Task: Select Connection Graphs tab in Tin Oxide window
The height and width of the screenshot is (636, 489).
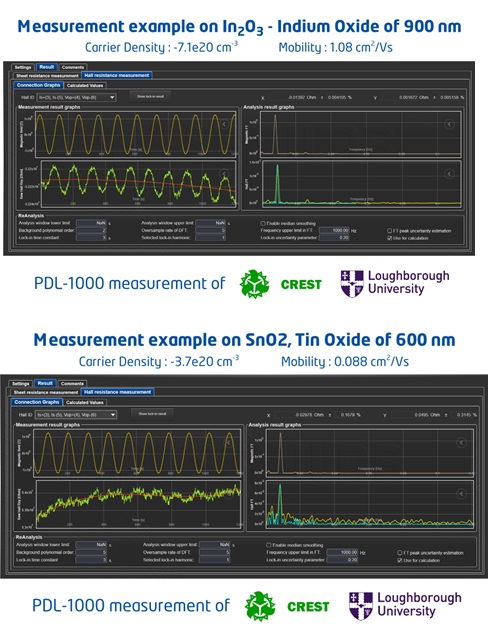Action: pyautogui.click(x=37, y=402)
